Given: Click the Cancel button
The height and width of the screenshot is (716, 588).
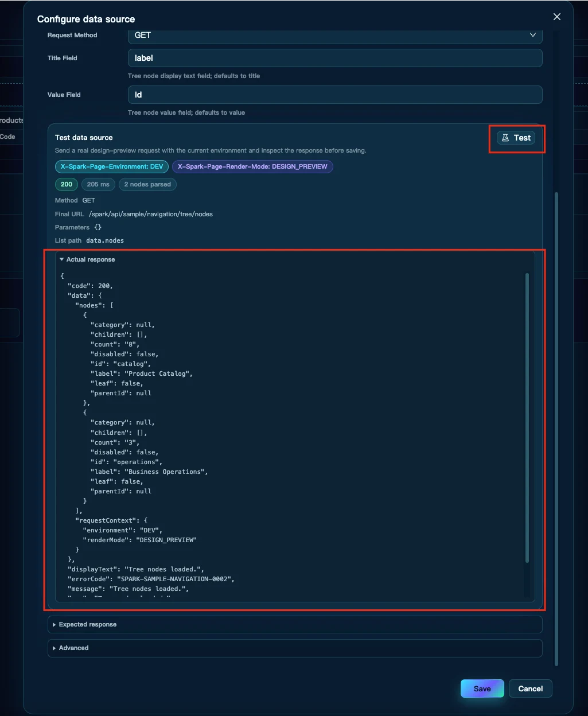Looking at the screenshot, I should pyautogui.click(x=530, y=688).
